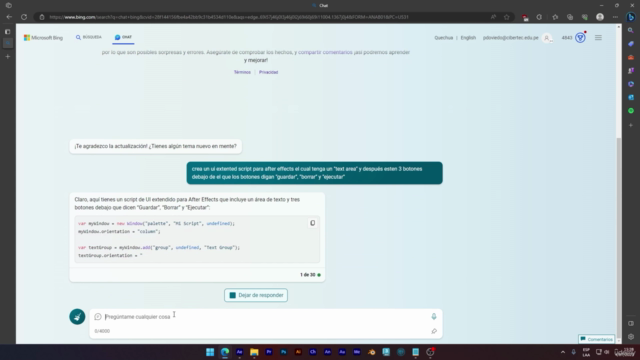This screenshot has height=360, width=640.
Task: Open the hamburger menu in Bing header
Action: pos(598,38)
